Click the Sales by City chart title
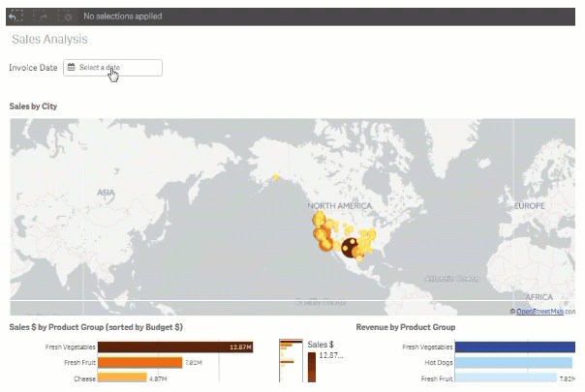The image size is (585, 392). click(33, 106)
